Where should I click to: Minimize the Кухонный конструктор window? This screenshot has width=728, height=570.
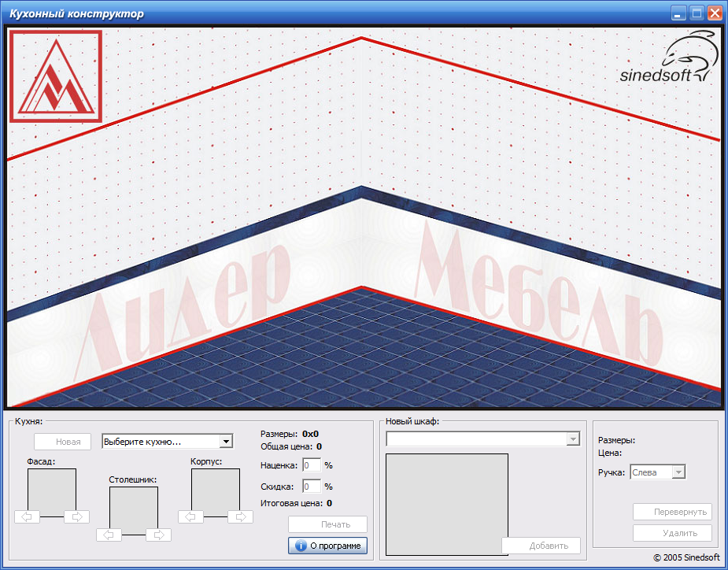(x=678, y=13)
